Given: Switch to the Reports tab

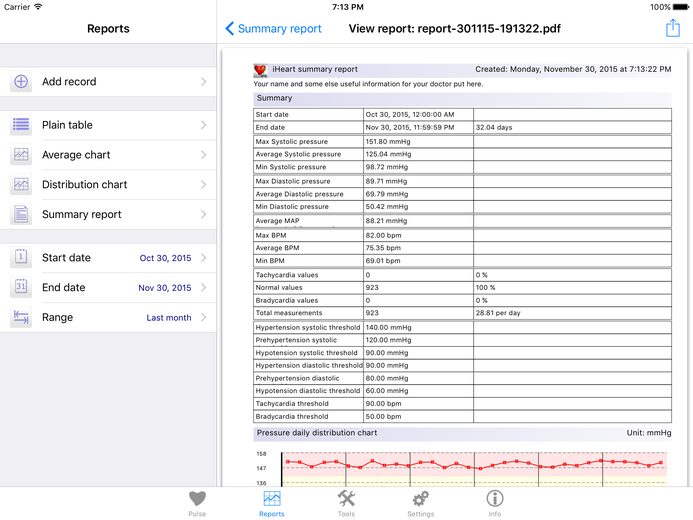Looking at the screenshot, I should (271, 504).
